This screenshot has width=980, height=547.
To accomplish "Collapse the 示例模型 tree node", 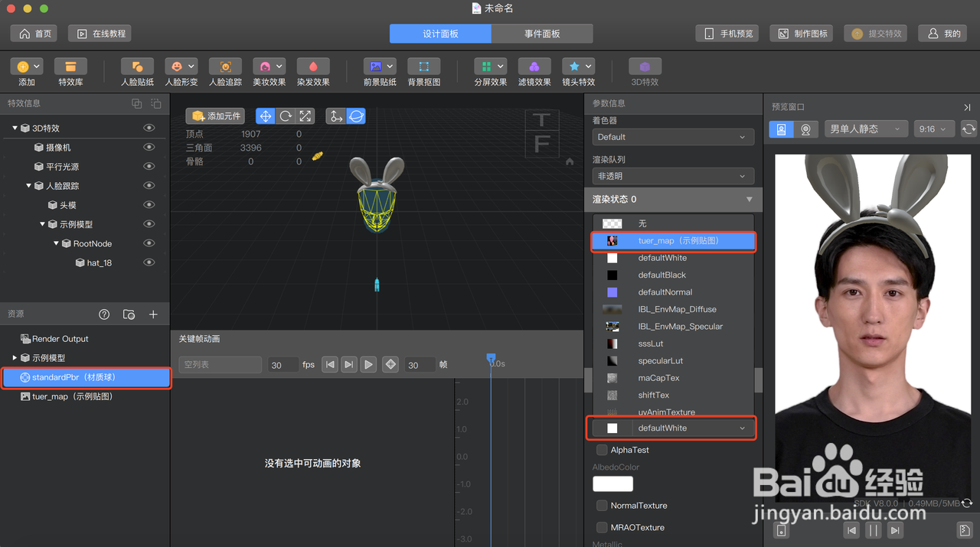I will point(42,224).
